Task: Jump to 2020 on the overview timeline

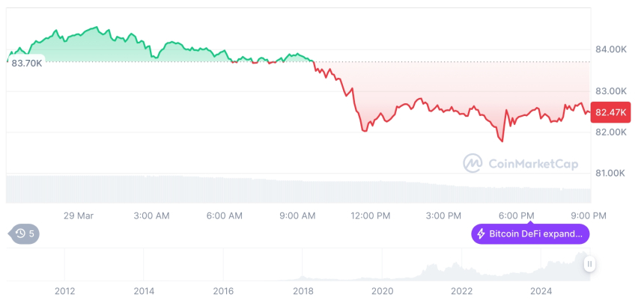Action: click(382, 291)
